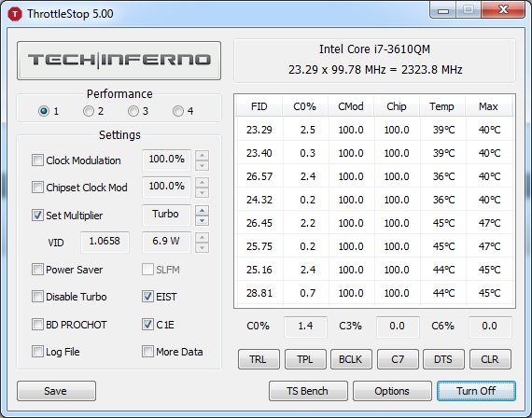Click the C6% field
The width and height of the screenshot is (532, 418).
pyautogui.click(x=490, y=327)
